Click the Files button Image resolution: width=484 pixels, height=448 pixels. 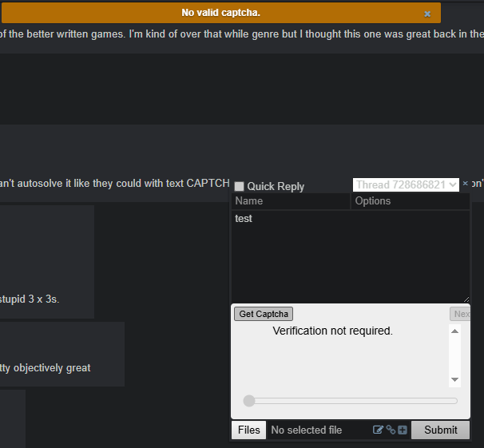coord(249,430)
